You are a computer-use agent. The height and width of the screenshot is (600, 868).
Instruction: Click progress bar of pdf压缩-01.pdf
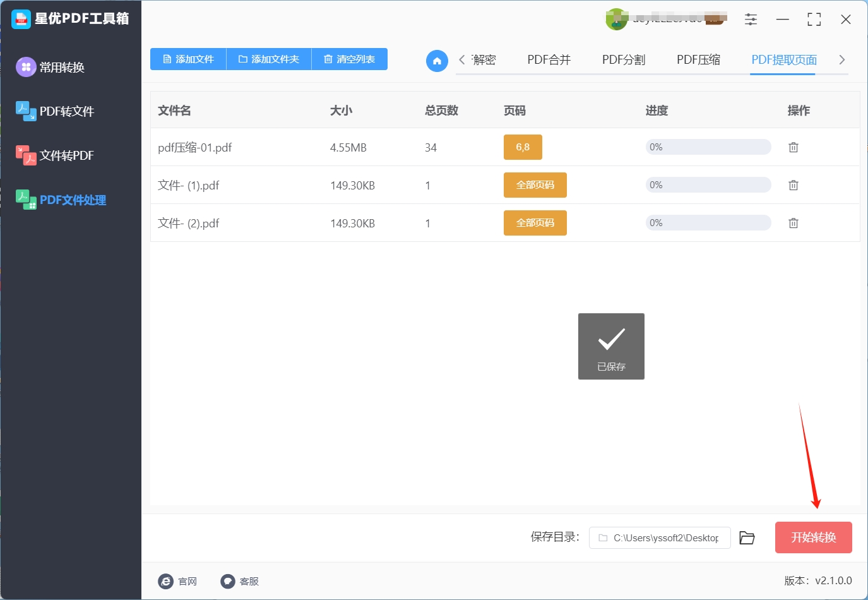[708, 147]
